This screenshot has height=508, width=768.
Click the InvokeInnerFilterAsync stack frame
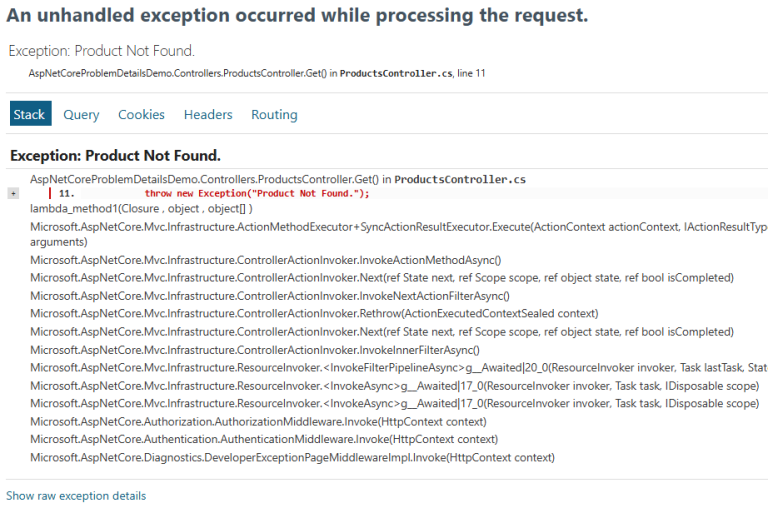click(255, 350)
